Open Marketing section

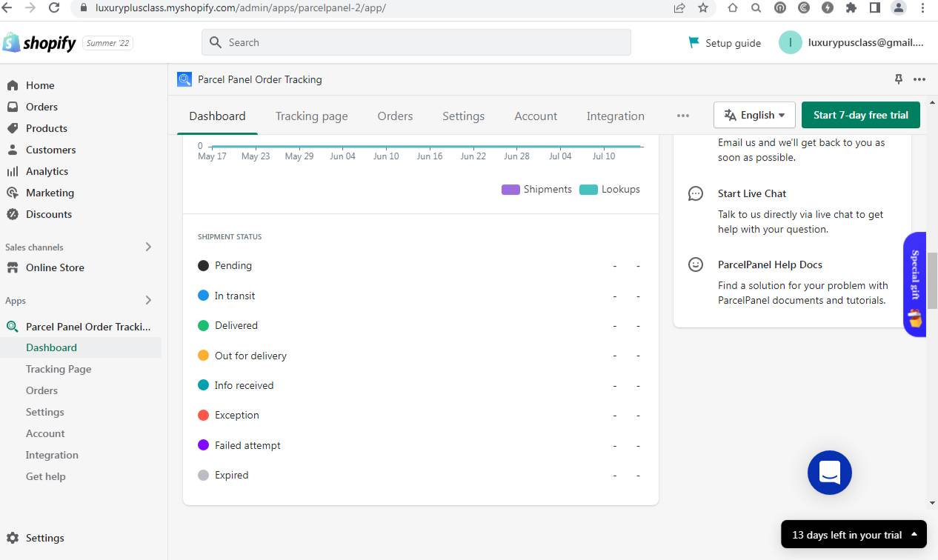[50, 193]
